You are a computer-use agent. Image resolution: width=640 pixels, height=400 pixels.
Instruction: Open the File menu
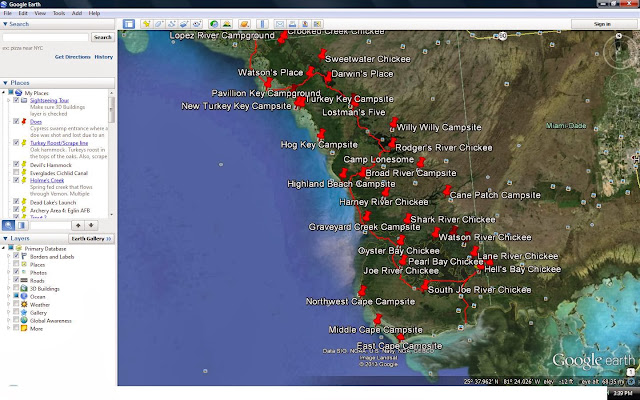[x=7, y=13]
